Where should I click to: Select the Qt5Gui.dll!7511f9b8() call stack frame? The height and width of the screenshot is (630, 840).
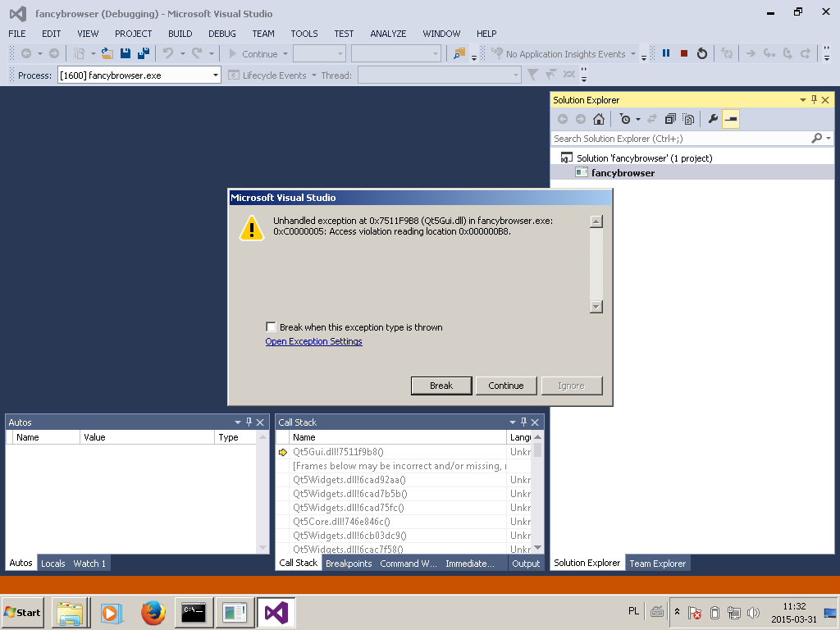[x=338, y=452]
